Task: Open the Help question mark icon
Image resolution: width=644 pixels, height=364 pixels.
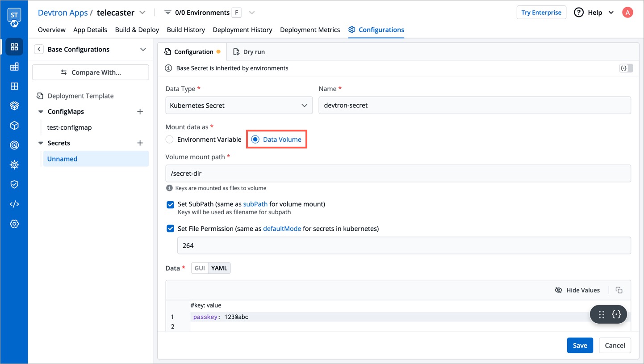Action: (579, 13)
